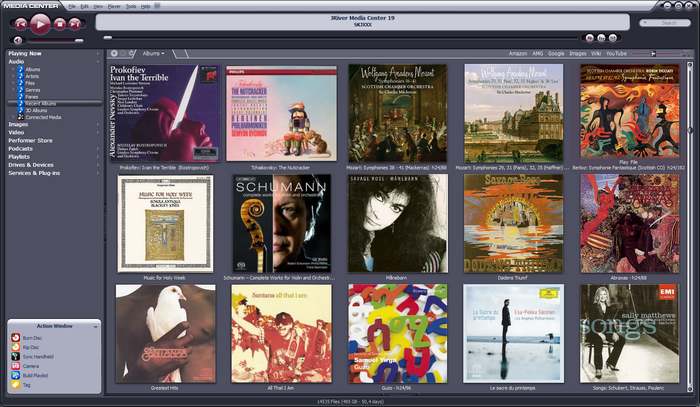Expand the Audio section arrow
This screenshot has height=407, width=700.
98,62
